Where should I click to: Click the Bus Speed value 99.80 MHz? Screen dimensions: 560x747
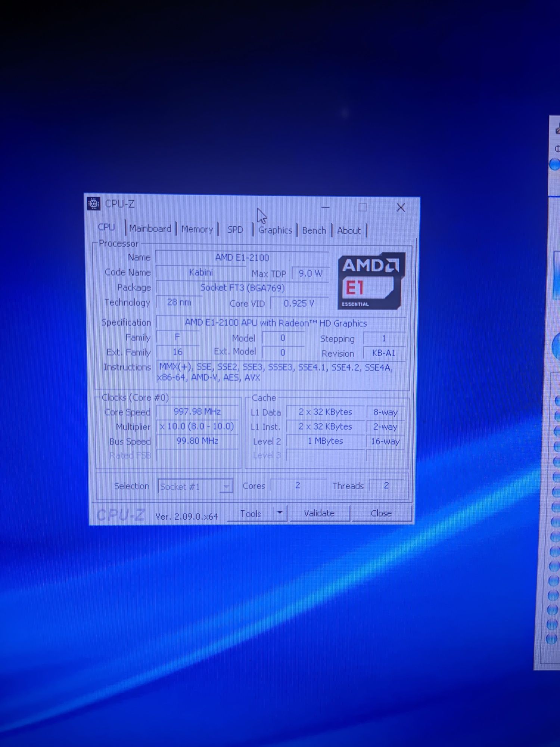pos(197,441)
